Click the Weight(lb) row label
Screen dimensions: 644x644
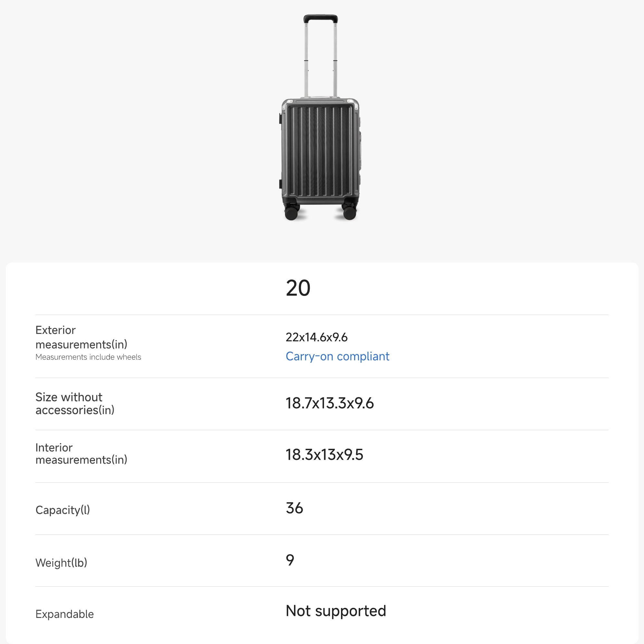coord(61,563)
